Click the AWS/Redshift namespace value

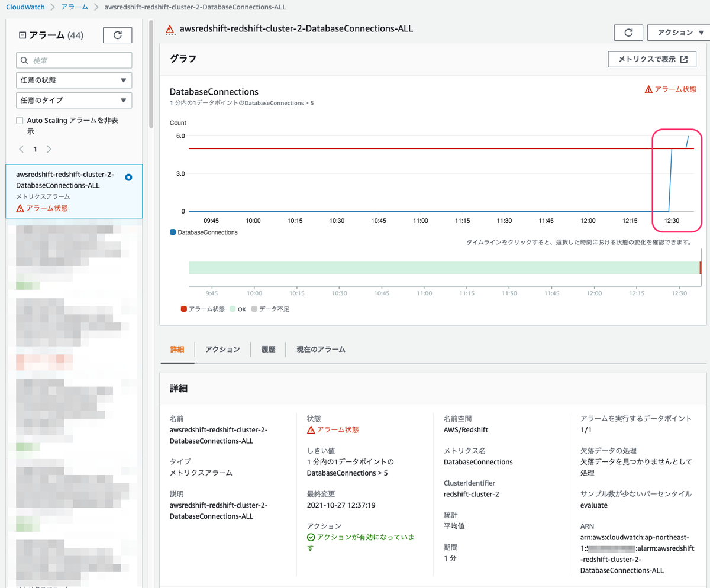coord(466,430)
